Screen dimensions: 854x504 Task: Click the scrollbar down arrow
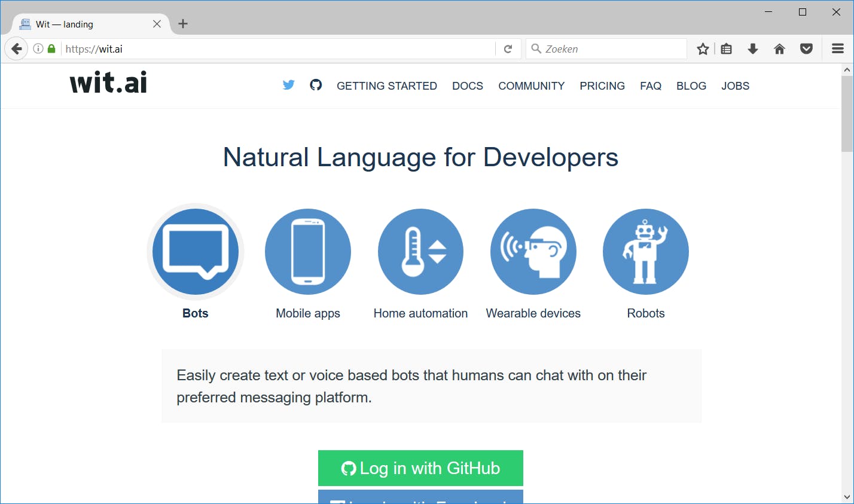pos(847,497)
